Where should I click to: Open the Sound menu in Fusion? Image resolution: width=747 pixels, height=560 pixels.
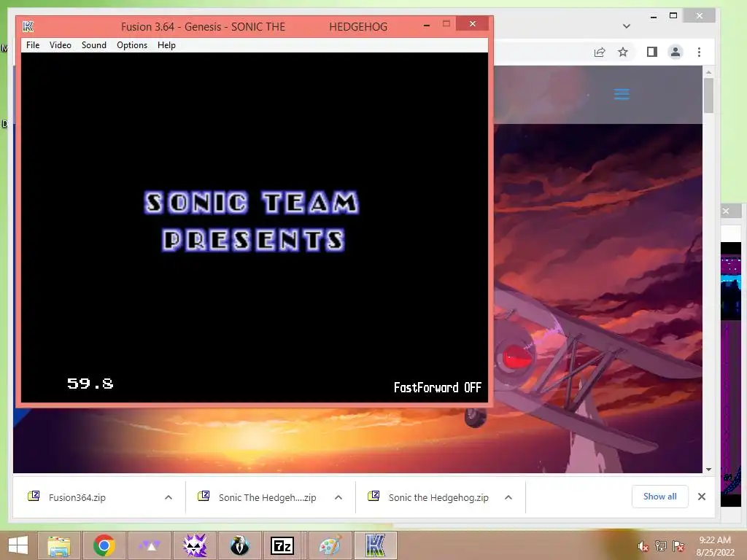click(94, 45)
